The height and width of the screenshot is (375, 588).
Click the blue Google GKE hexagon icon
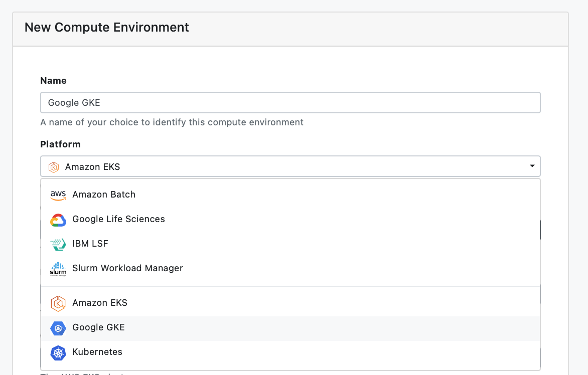(x=58, y=328)
